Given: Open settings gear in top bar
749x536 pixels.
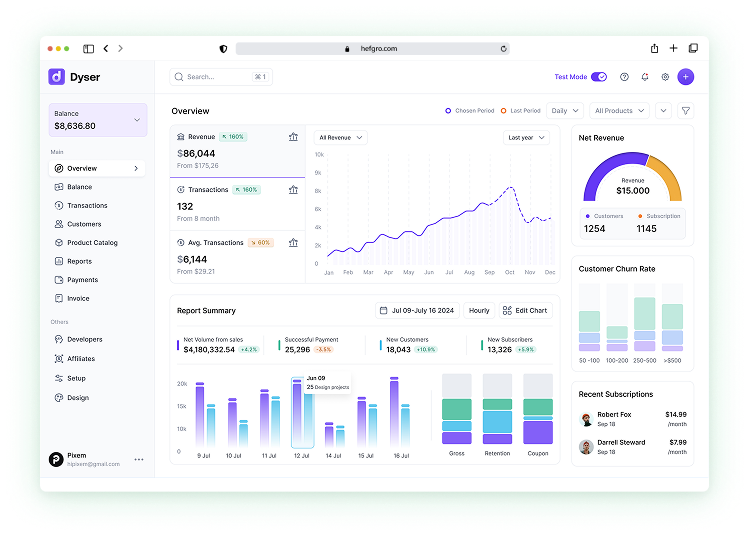Looking at the screenshot, I should (x=665, y=77).
